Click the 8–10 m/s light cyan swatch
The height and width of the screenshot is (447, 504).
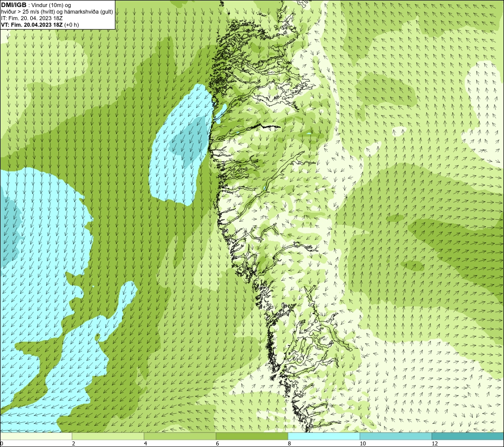(x=324, y=436)
